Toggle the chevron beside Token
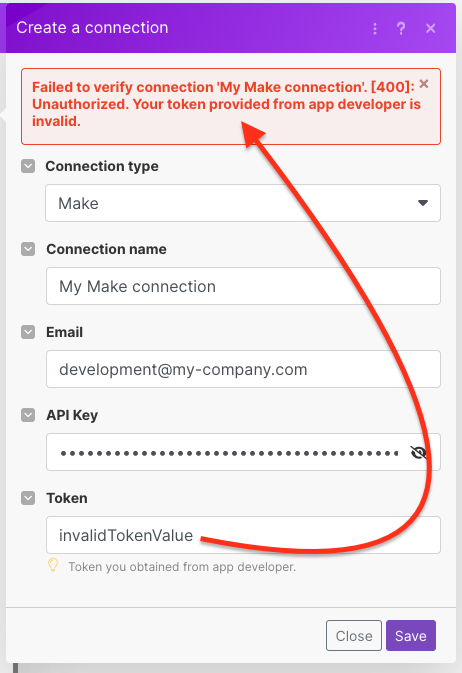 tap(28, 498)
